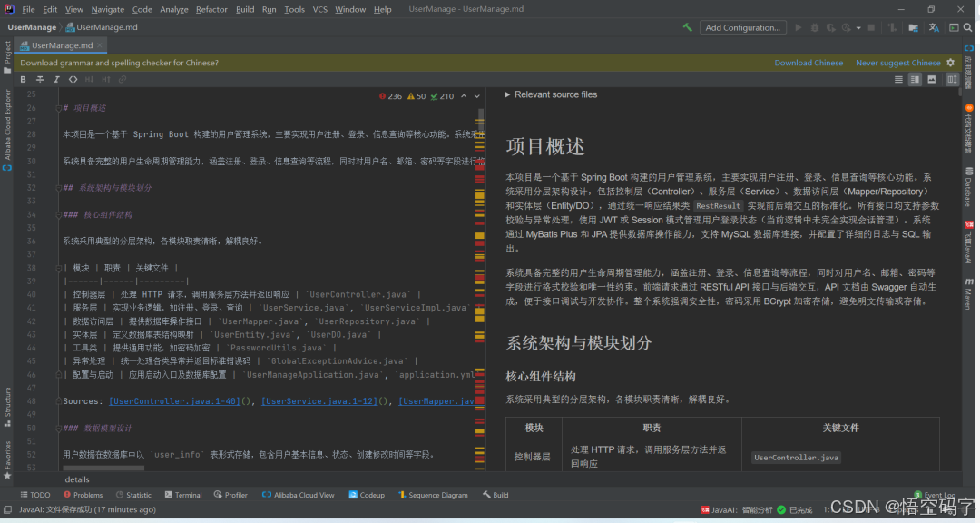Expand Relevant source files section
Image resolution: width=980 pixels, height=523 pixels.
point(551,94)
